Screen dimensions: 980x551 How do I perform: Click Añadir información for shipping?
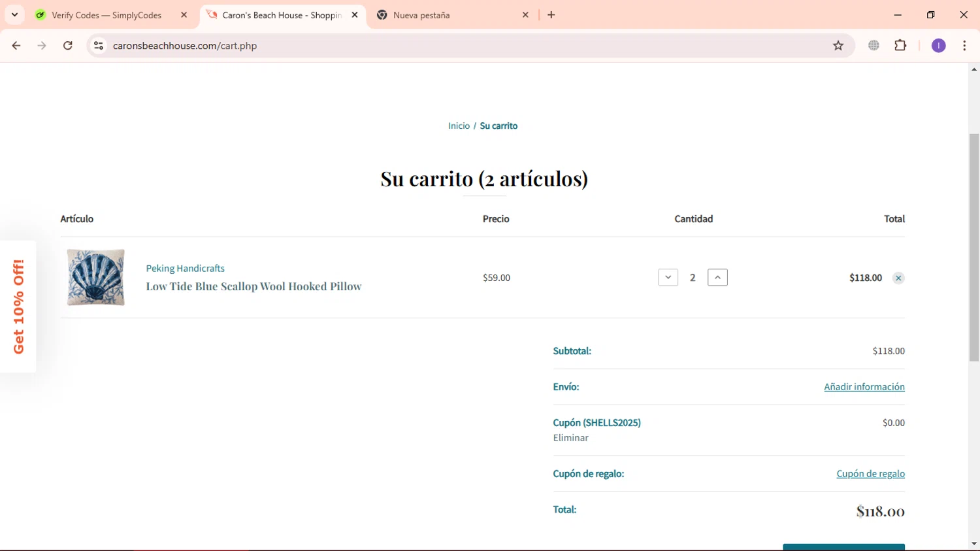click(x=864, y=387)
